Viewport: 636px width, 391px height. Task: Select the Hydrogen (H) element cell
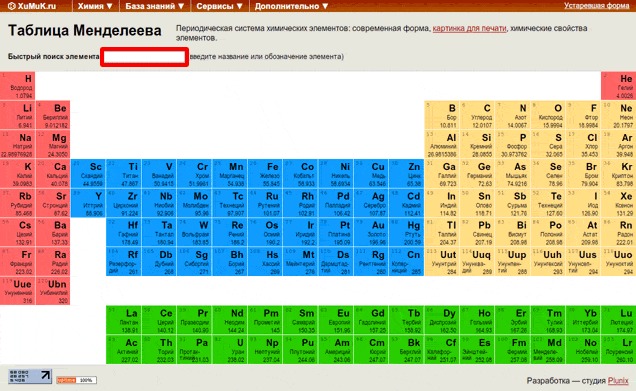[17, 86]
